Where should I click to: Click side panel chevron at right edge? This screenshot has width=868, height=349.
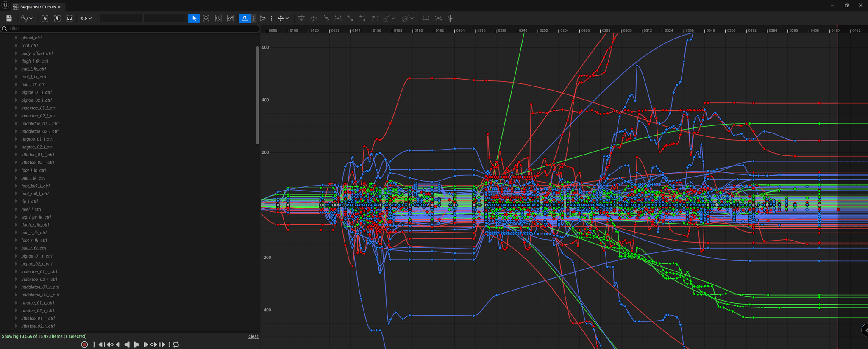[x=865, y=330]
